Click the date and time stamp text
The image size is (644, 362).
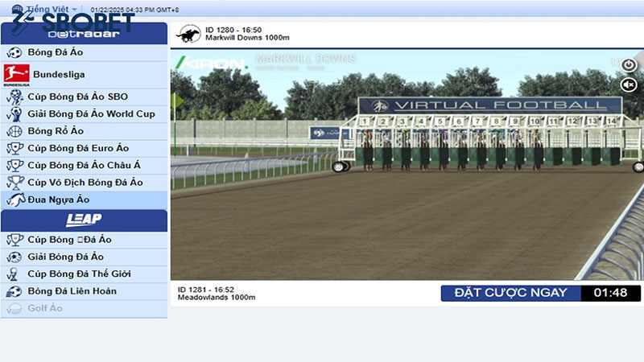click(x=134, y=10)
